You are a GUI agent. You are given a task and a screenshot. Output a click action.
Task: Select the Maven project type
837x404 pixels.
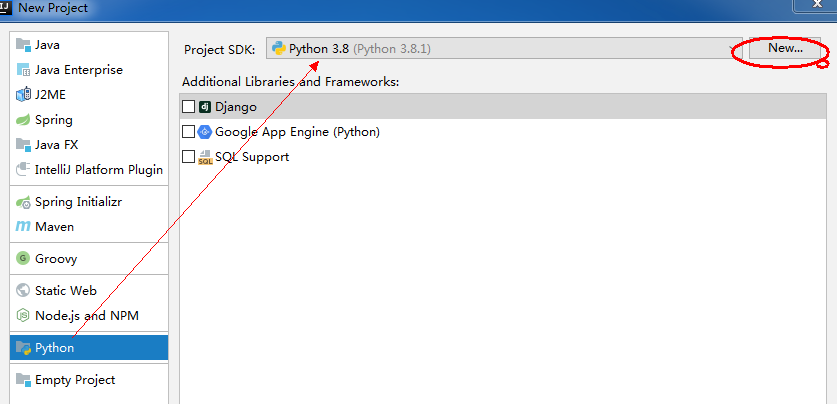tap(89, 227)
